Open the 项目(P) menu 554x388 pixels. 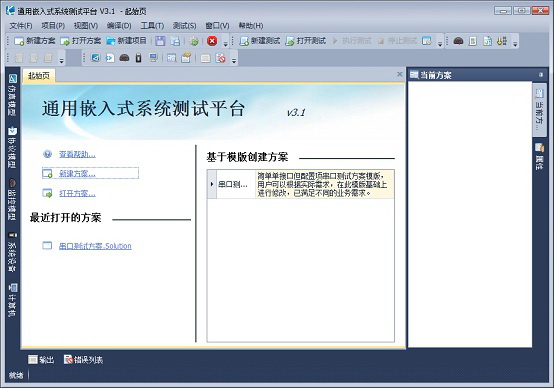point(53,26)
